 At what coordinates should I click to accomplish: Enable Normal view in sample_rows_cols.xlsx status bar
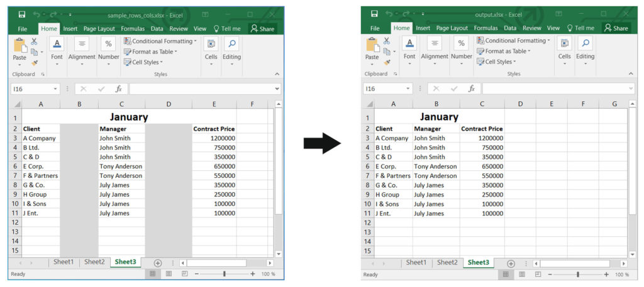[x=152, y=274]
